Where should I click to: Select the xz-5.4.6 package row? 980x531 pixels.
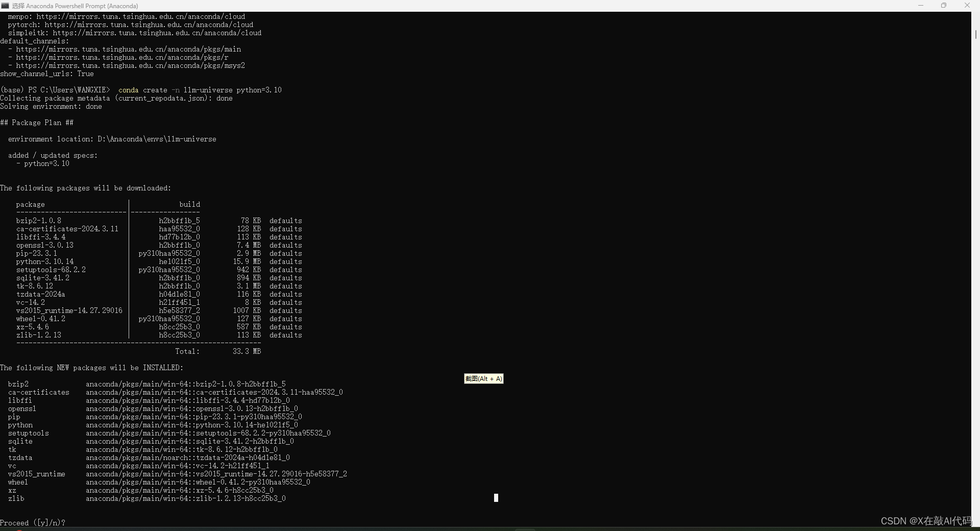159,327
